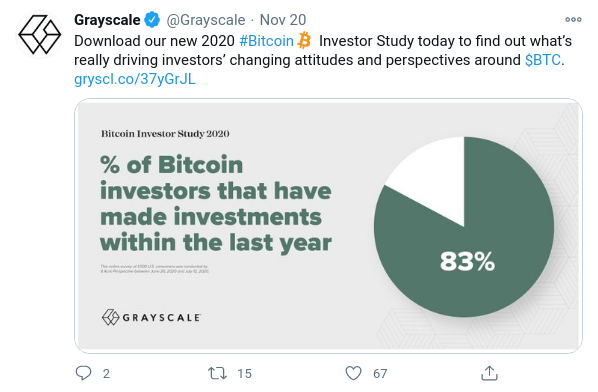Click the reply count 2
Image resolution: width=598 pixels, height=392 pixels.
(x=106, y=374)
